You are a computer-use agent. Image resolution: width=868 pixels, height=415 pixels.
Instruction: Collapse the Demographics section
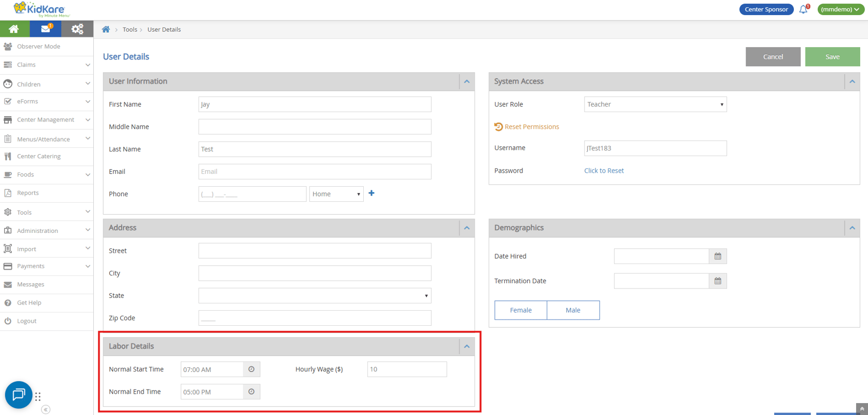click(x=852, y=228)
